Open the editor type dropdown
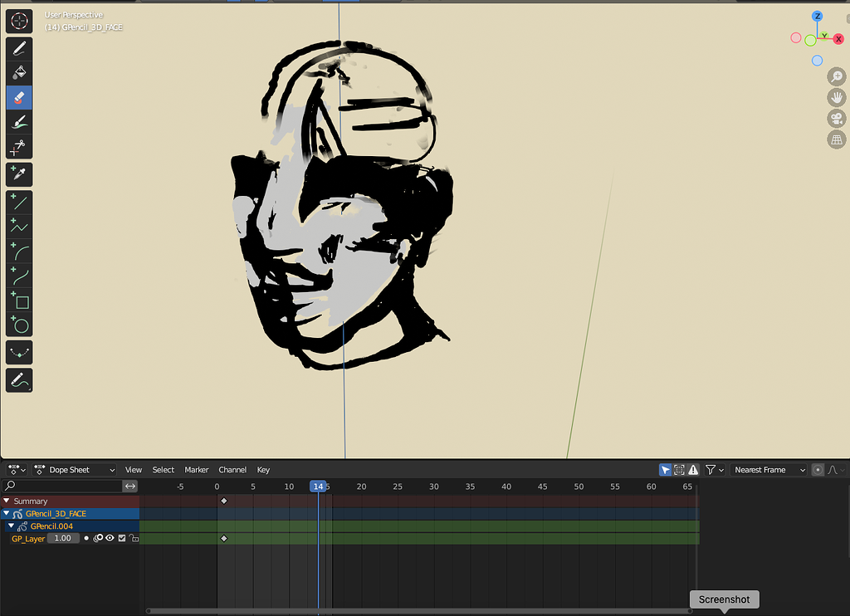The height and width of the screenshot is (616, 850). point(17,470)
